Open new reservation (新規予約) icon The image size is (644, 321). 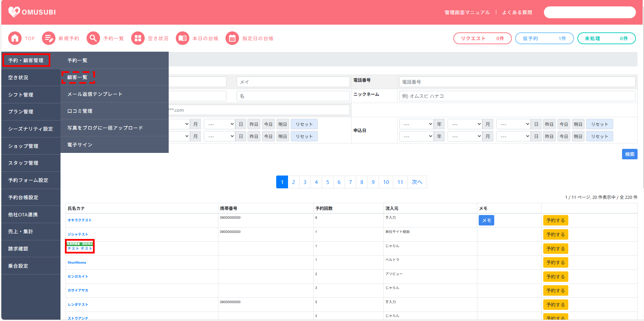[x=49, y=38]
